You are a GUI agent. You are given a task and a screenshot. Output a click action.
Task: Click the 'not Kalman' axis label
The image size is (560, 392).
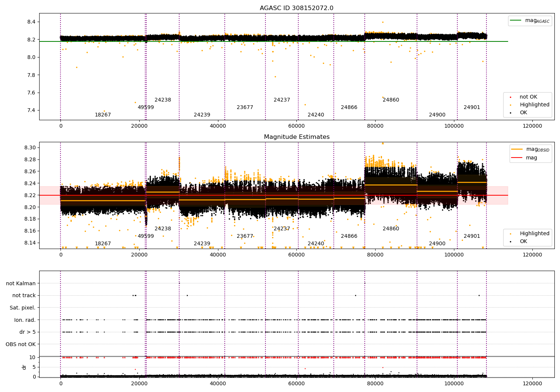21,283
